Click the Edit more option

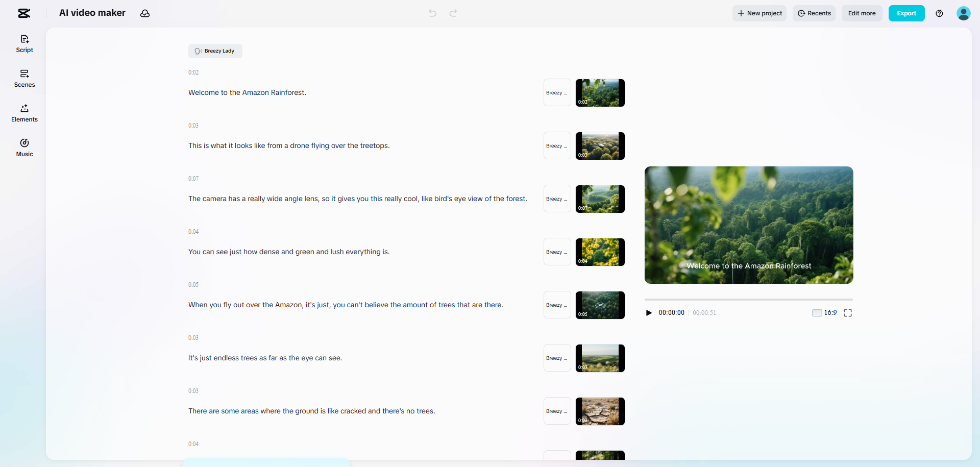pyautogui.click(x=862, y=13)
